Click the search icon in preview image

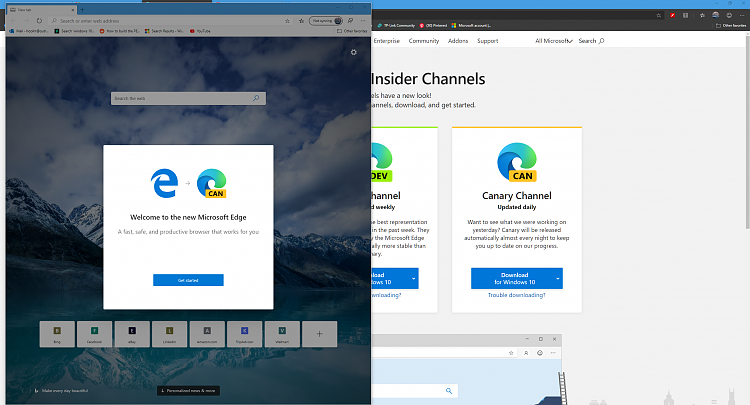449,391
